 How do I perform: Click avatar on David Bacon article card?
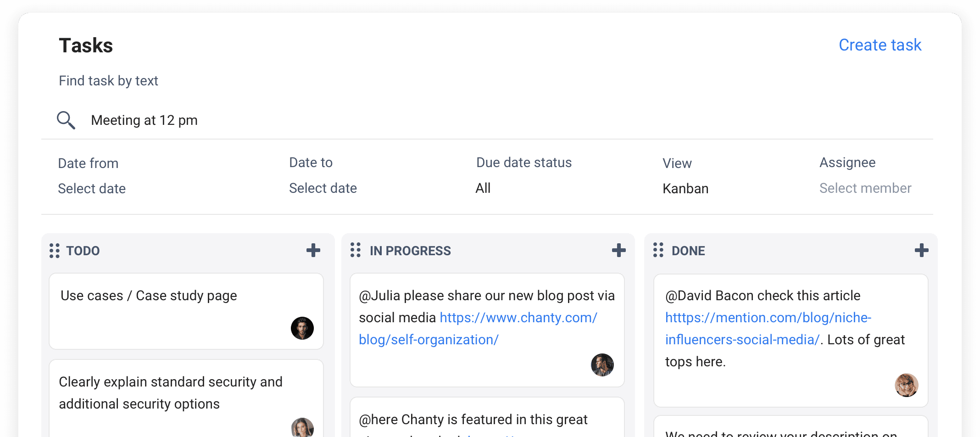[906, 385]
